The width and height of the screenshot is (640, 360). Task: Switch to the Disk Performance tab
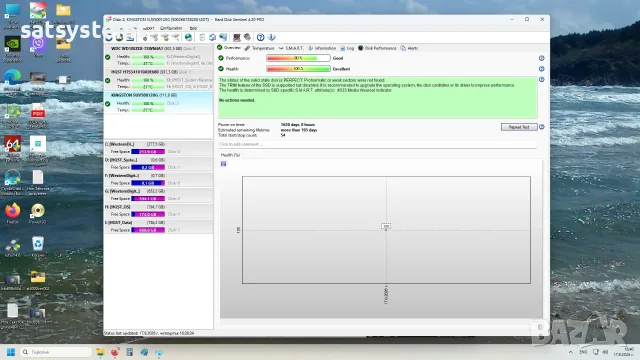click(x=377, y=48)
